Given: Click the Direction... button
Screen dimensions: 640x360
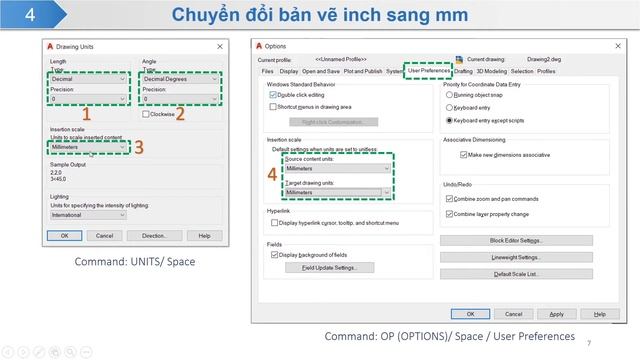Looking at the screenshot, I should pyautogui.click(x=154, y=236).
